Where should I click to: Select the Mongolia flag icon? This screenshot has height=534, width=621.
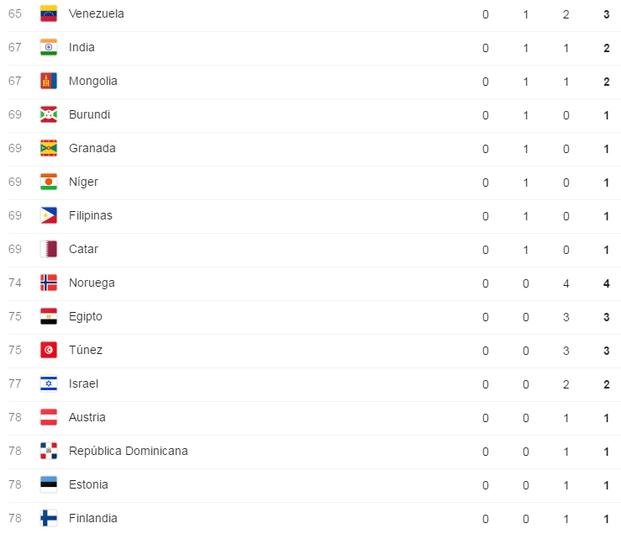pyautogui.click(x=49, y=81)
